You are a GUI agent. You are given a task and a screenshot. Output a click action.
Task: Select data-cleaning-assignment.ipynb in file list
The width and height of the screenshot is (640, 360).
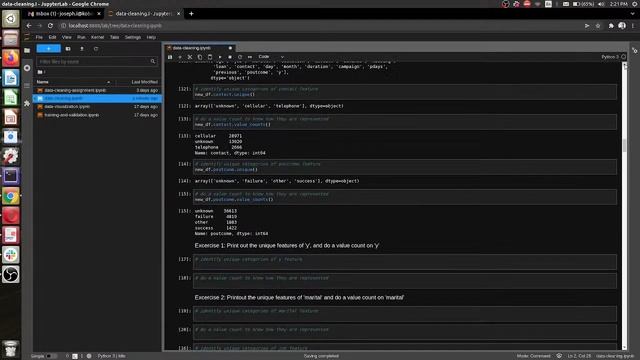tap(97, 90)
